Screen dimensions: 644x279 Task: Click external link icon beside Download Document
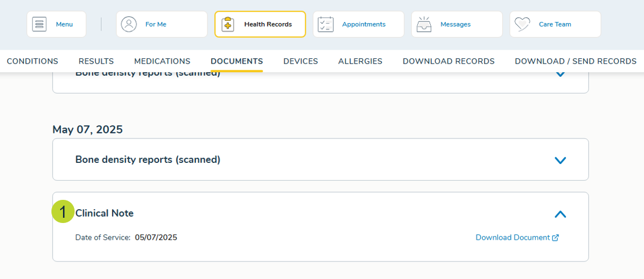point(556,238)
